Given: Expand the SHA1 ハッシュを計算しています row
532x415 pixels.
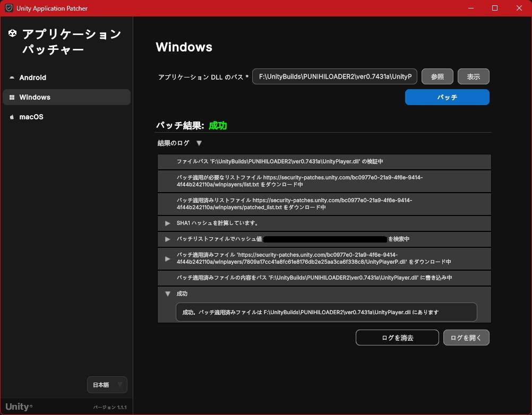Looking at the screenshot, I should 167,223.
